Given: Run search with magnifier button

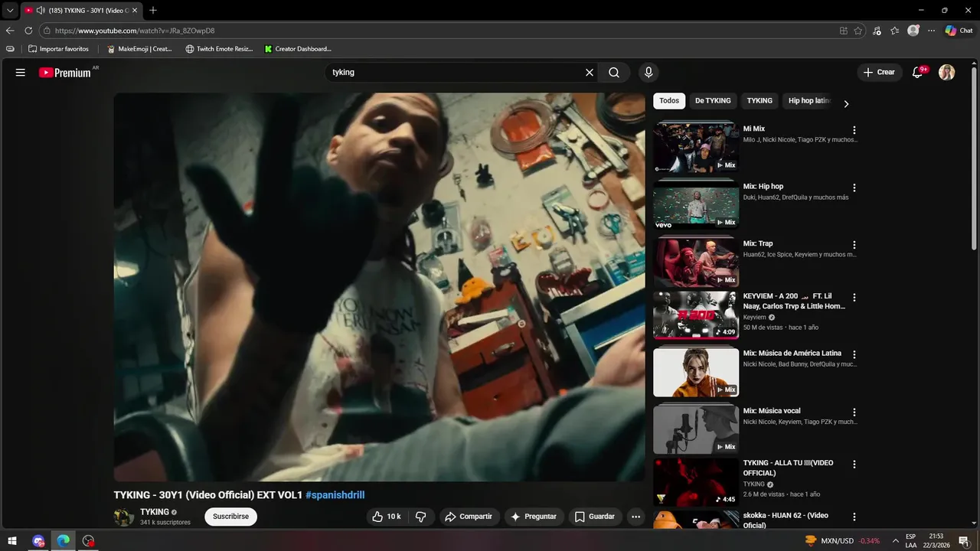Looking at the screenshot, I should [614, 73].
